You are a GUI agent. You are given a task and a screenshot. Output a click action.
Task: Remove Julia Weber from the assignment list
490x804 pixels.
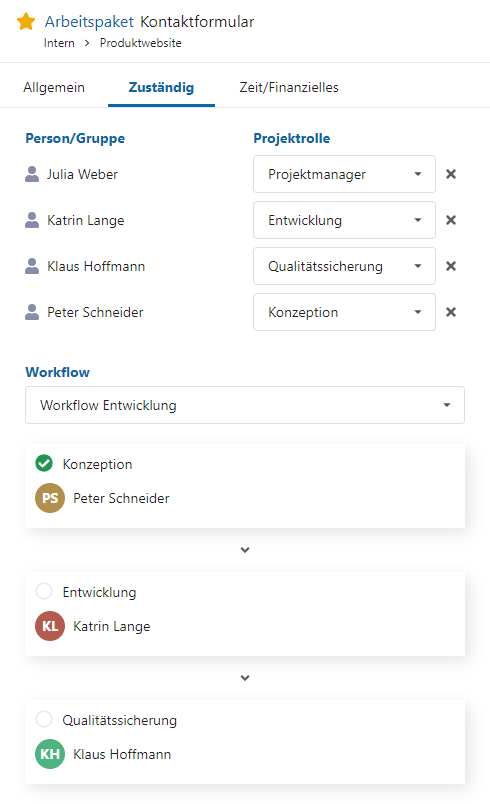point(451,174)
